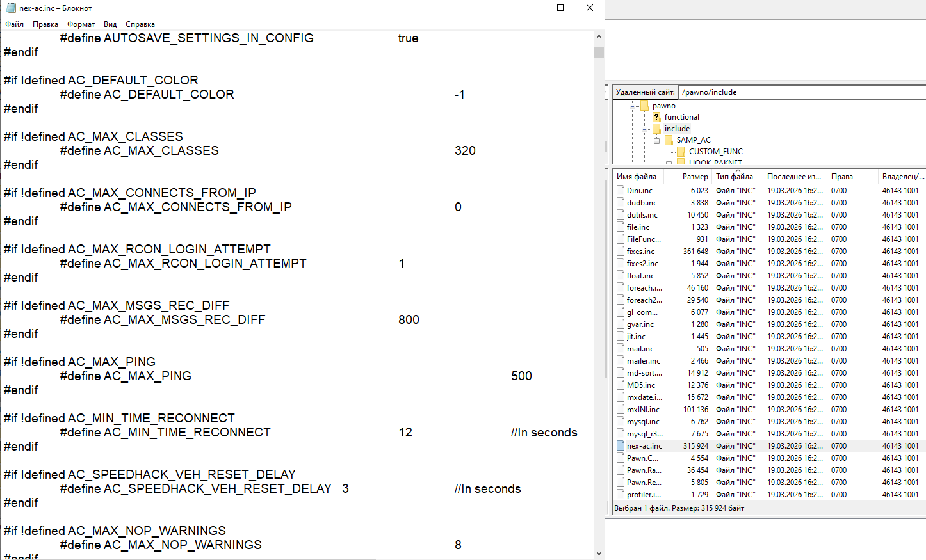Click Notepad's vertical scrollbar down arrow

(x=599, y=554)
